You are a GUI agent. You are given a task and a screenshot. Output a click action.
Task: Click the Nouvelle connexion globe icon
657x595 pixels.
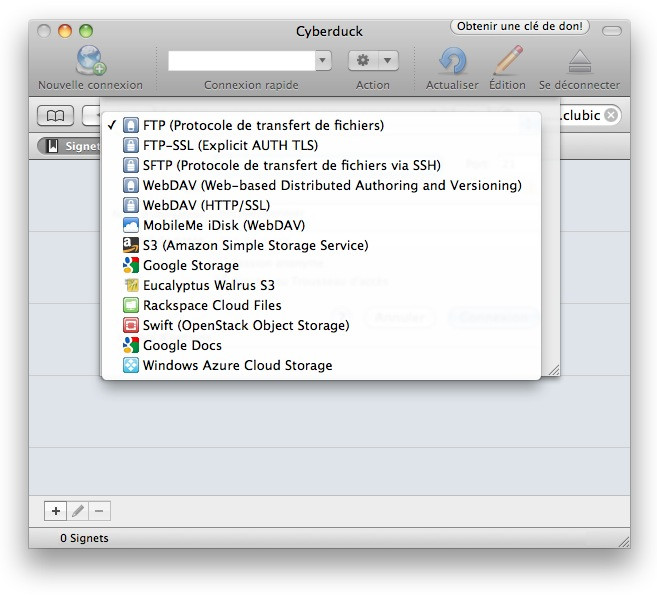click(90, 60)
